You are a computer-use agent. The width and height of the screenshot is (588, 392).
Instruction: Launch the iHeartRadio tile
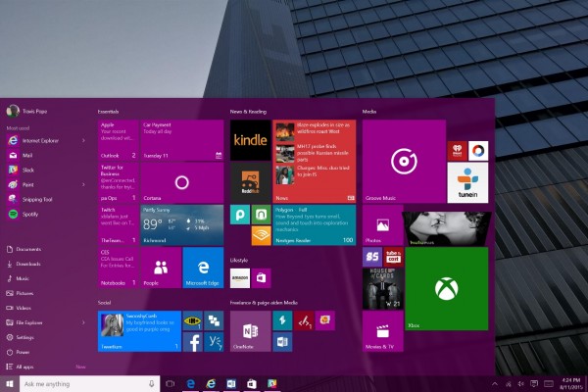pyautogui.click(x=457, y=151)
